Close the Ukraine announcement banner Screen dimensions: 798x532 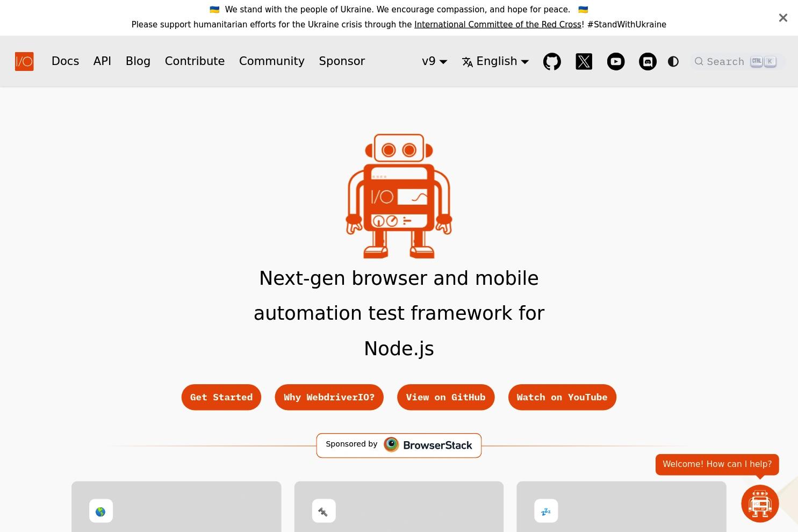coord(783,18)
